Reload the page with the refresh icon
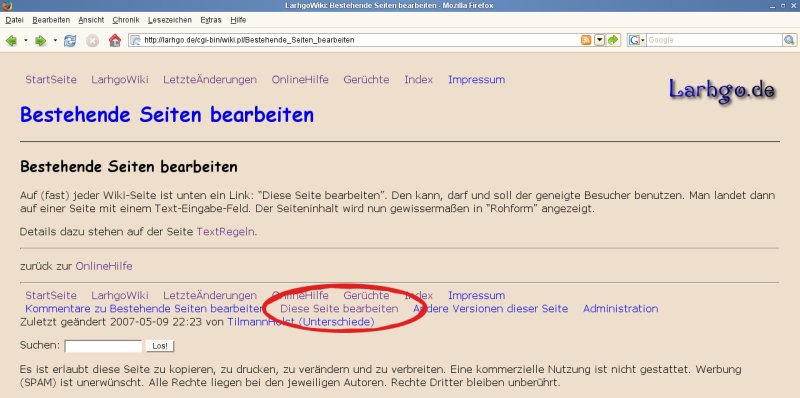800x398 pixels. tap(70, 40)
